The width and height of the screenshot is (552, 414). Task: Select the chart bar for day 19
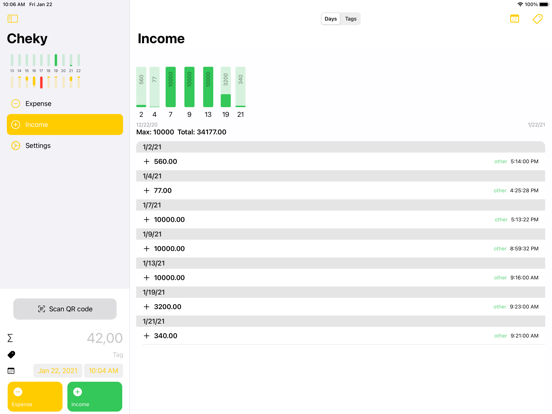(226, 87)
